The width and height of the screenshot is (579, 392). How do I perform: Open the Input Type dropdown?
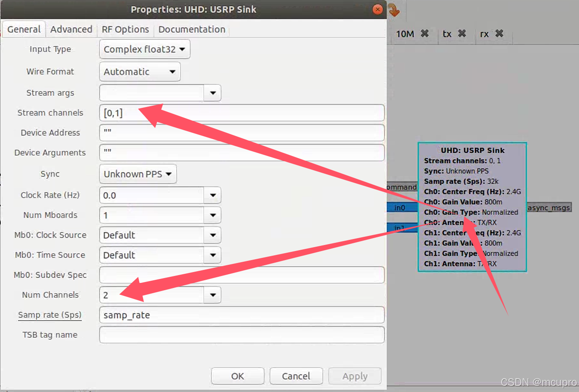click(x=144, y=49)
